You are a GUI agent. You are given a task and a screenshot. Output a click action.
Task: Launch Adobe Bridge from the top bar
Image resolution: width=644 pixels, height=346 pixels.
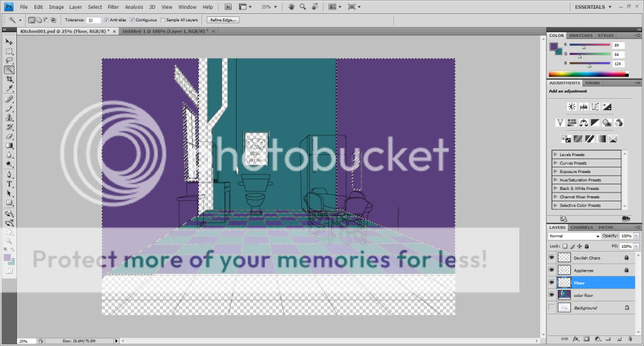pos(227,6)
